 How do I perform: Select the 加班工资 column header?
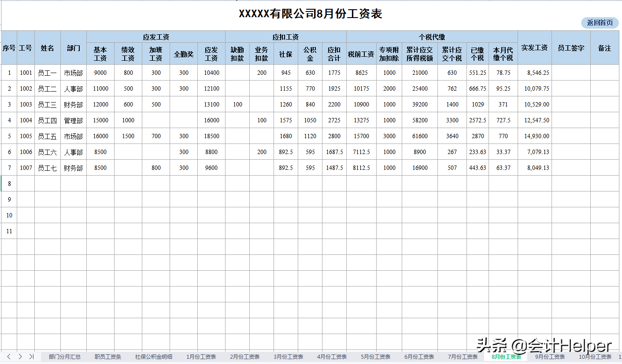(156, 54)
